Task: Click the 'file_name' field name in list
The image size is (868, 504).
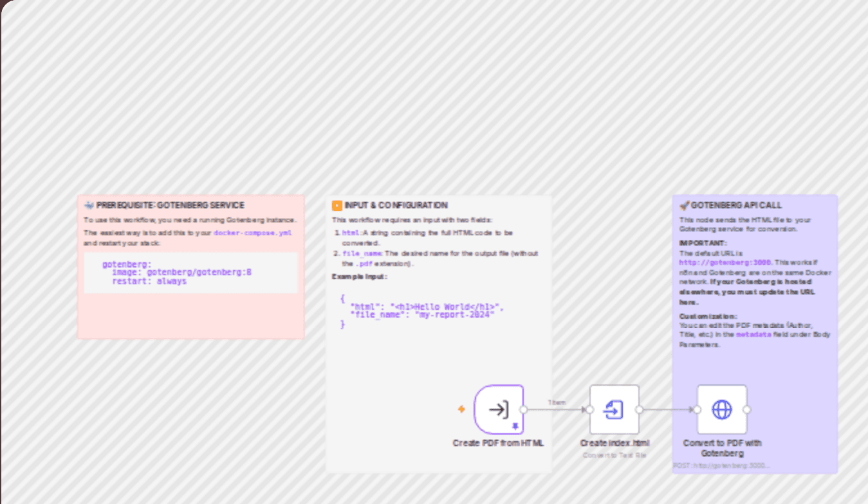Action: coord(362,253)
